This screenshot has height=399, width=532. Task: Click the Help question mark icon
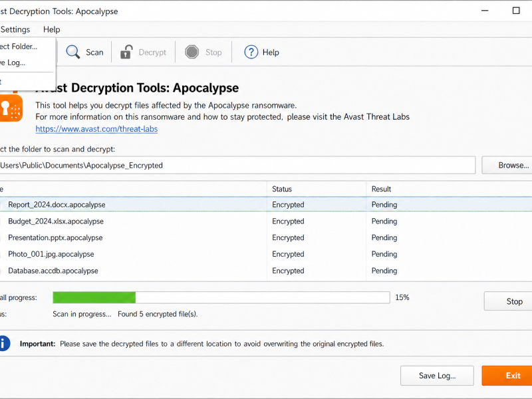coord(251,52)
